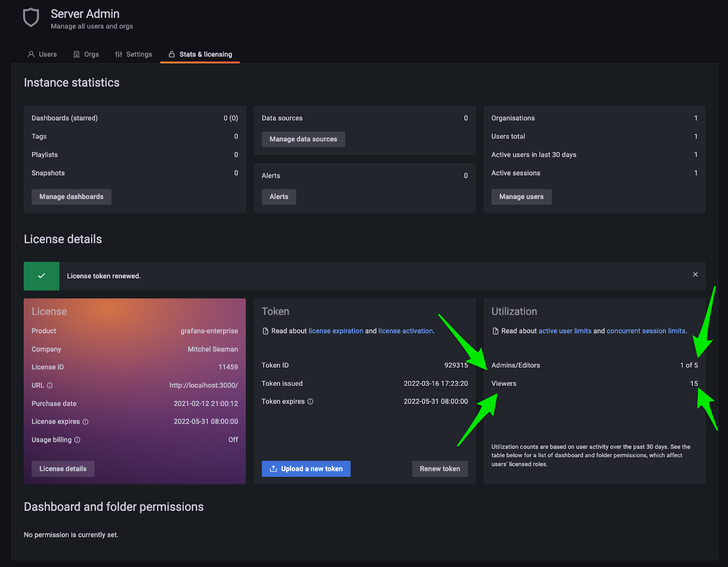Click the Token expires info icon
Viewport: 728px width, 567px height.
coord(310,402)
